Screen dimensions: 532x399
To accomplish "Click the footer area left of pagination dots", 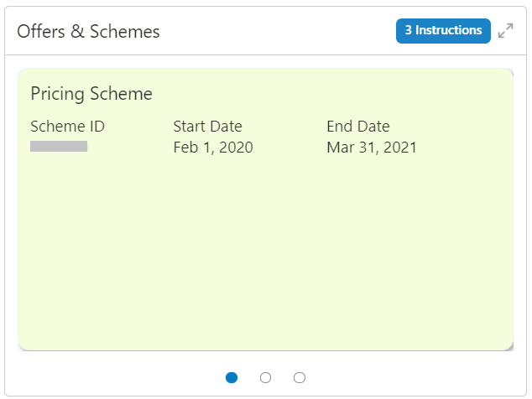I will click(109, 378).
